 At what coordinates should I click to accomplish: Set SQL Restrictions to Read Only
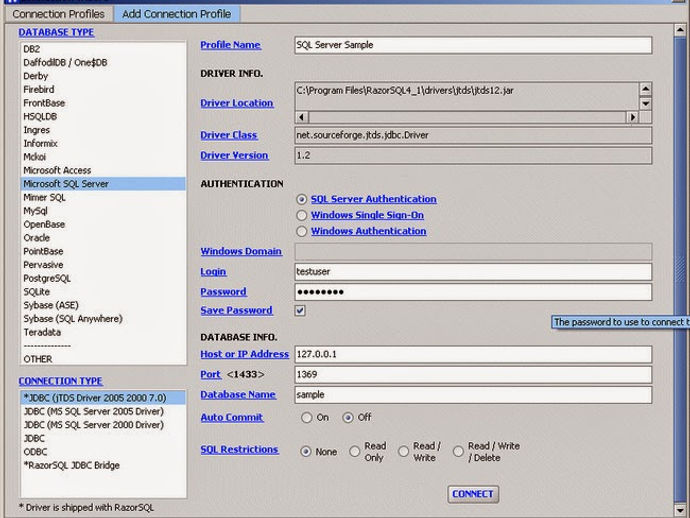click(x=355, y=452)
